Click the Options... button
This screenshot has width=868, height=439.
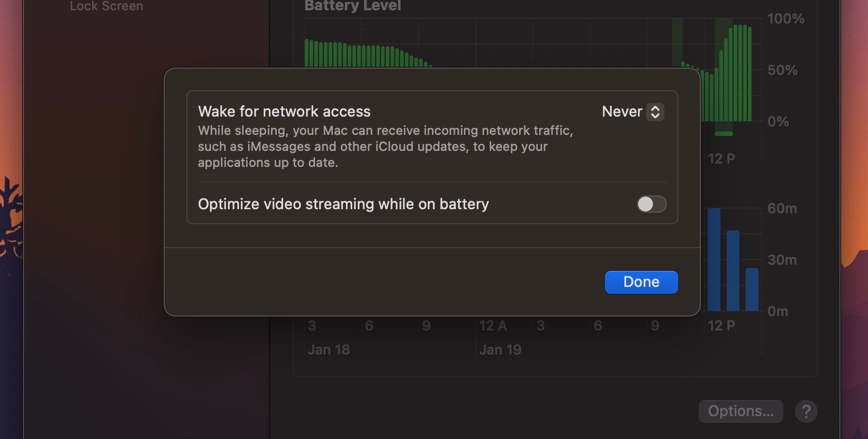tap(740, 411)
